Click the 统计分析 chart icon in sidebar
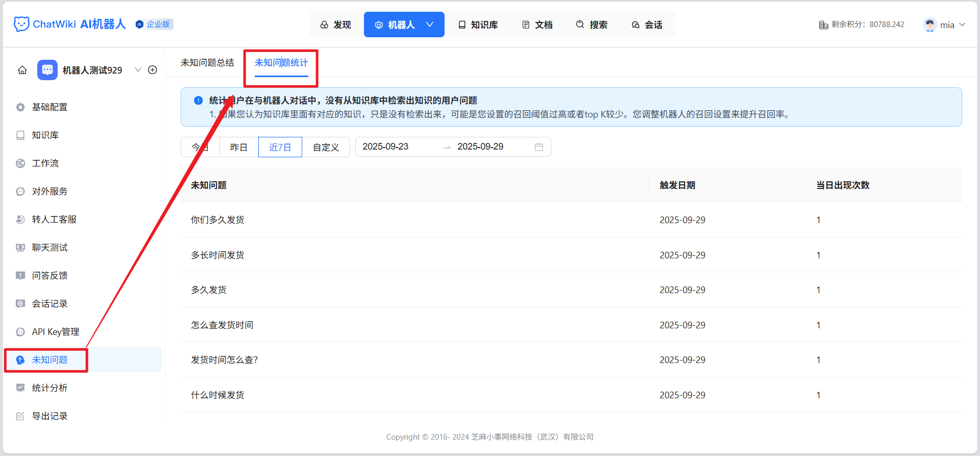The image size is (980, 456). point(20,388)
